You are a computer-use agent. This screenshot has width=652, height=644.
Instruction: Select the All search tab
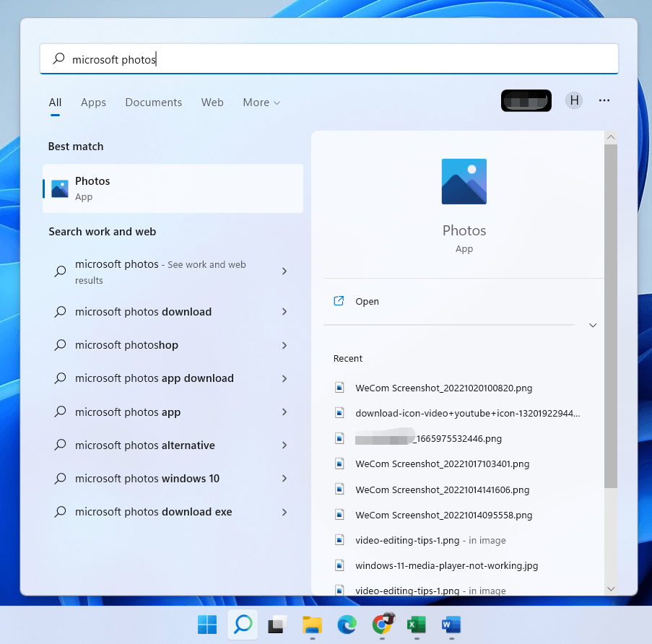55,103
